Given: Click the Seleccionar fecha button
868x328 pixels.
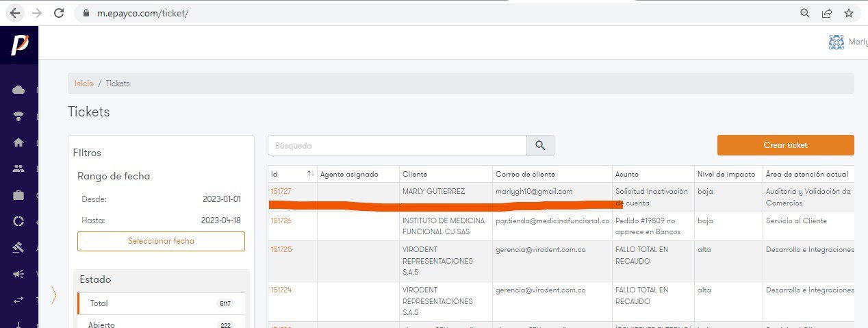Looking at the screenshot, I should [161, 241].
